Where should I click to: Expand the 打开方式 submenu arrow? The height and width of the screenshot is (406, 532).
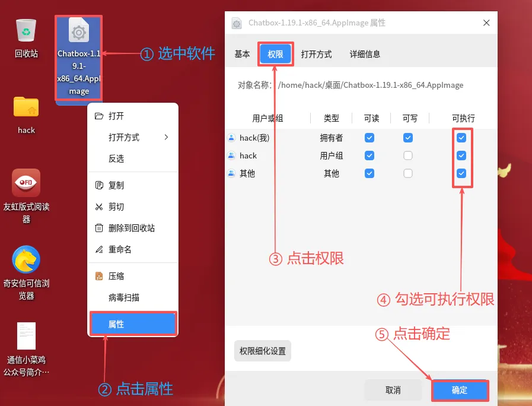(166, 137)
